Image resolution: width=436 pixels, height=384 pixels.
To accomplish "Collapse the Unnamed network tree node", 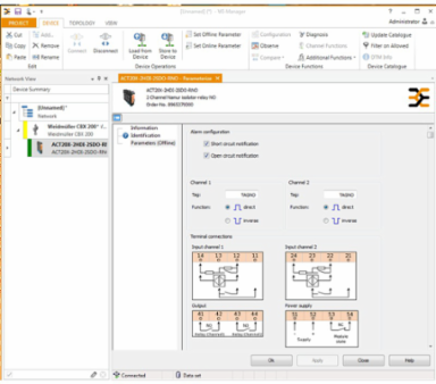I will tap(14, 112).
